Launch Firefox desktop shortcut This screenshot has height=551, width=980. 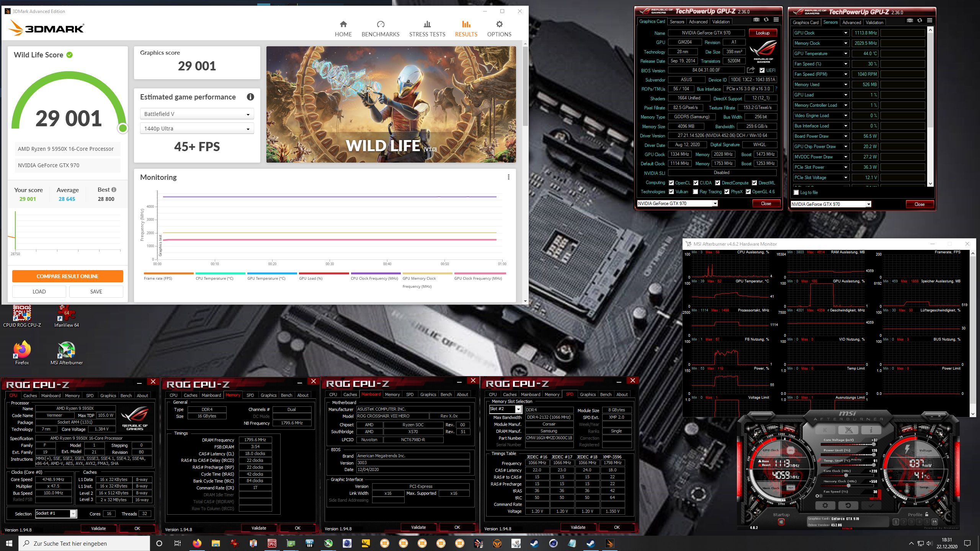click(22, 353)
